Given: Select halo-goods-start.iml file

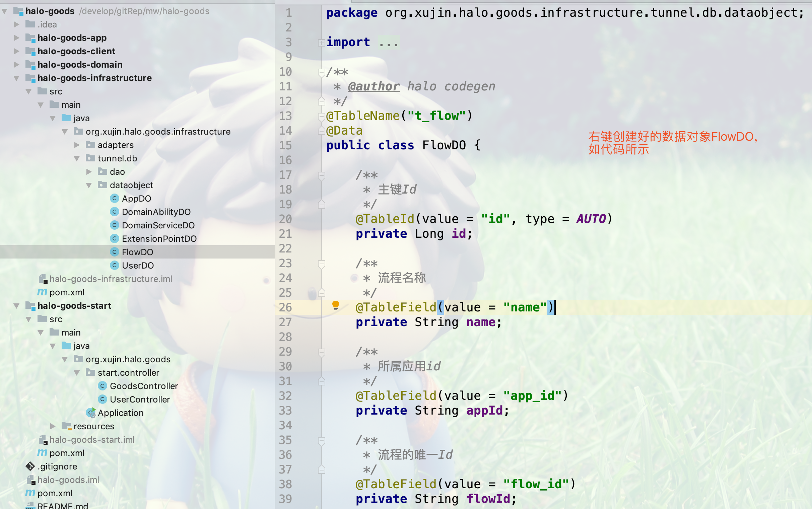Looking at the screenshot, I should click(x=92, y=440).
